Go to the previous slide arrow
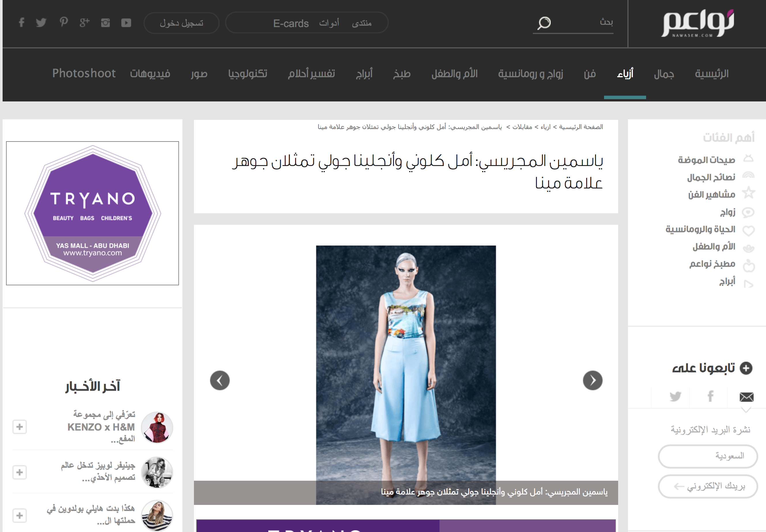 pos(220,380)
